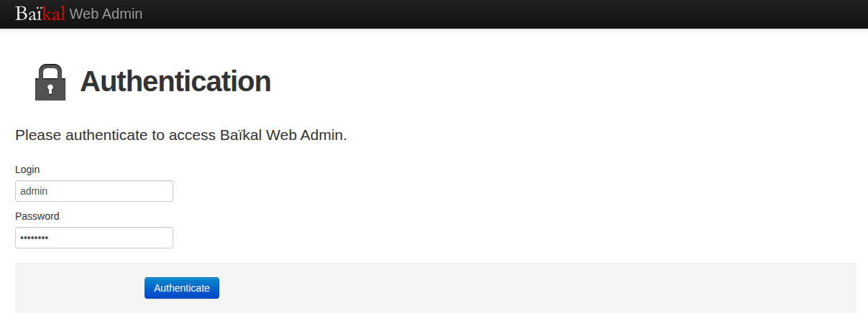Click the red 'kal' part of logo
Viewport: 868px width, 321px height.
[54, 14]
